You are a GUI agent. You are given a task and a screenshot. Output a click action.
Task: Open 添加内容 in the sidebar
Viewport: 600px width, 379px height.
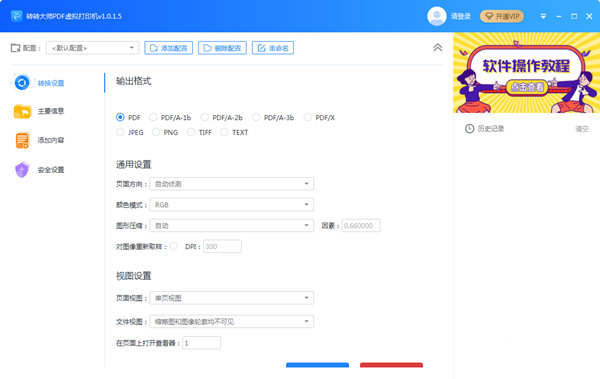click(x=39, y=140)
